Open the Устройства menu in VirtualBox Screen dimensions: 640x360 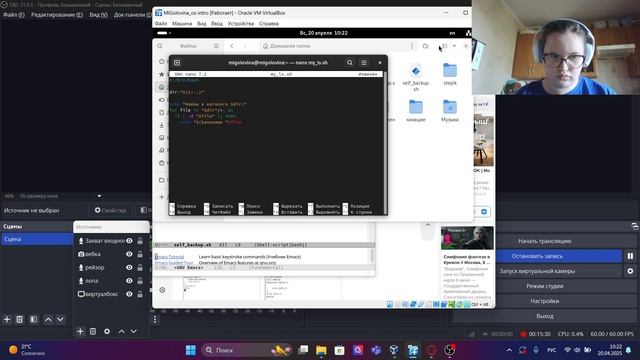[241, 24]
